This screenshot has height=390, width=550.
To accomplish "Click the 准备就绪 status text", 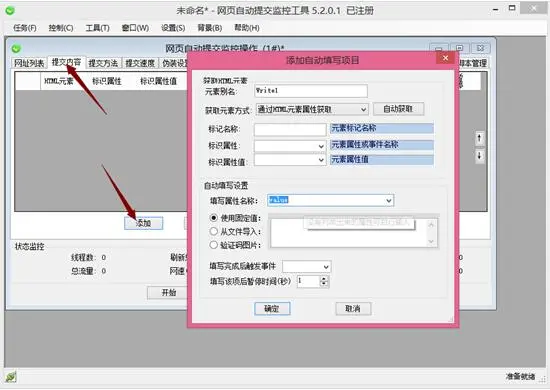I will (521, 377).
